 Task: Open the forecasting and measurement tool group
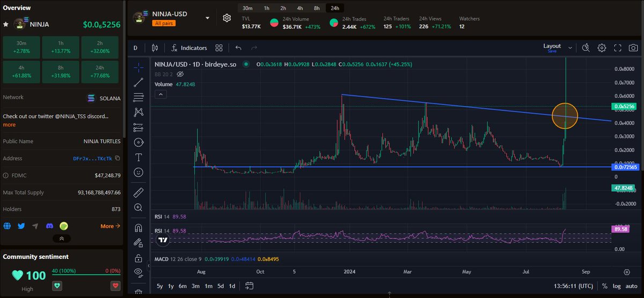tap(139, 128)
